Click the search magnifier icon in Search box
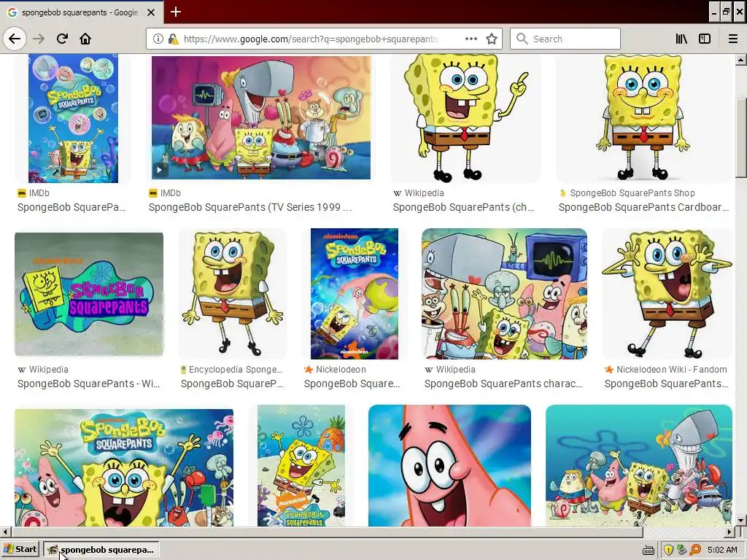The height and width of the screenshot is (560, 747). [x=522, y=39]
